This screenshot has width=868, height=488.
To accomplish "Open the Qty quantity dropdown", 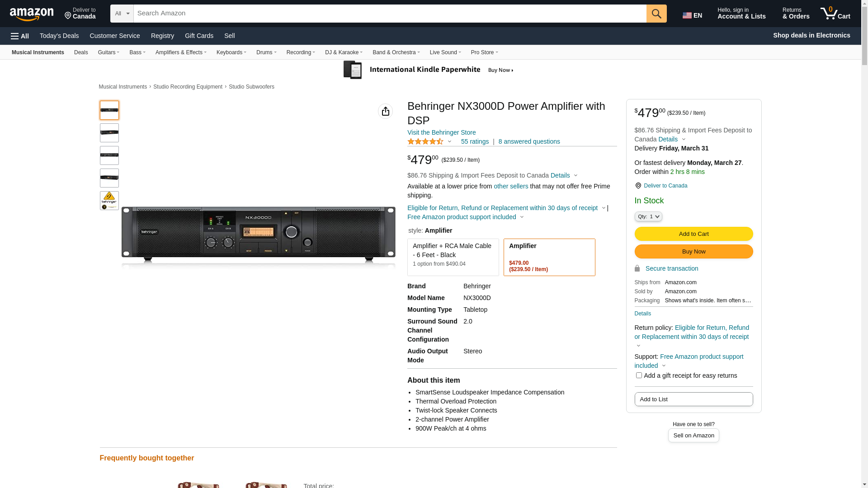I will click(648, 217).
